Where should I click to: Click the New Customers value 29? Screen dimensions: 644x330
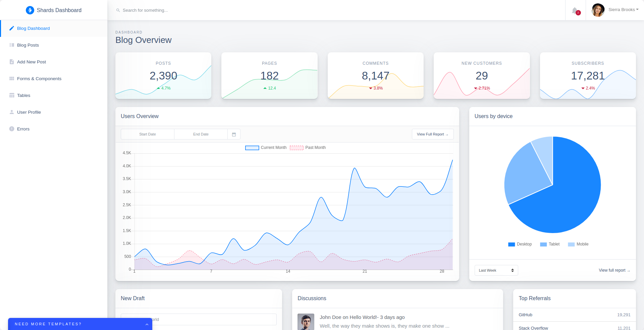tap(482, 76)
